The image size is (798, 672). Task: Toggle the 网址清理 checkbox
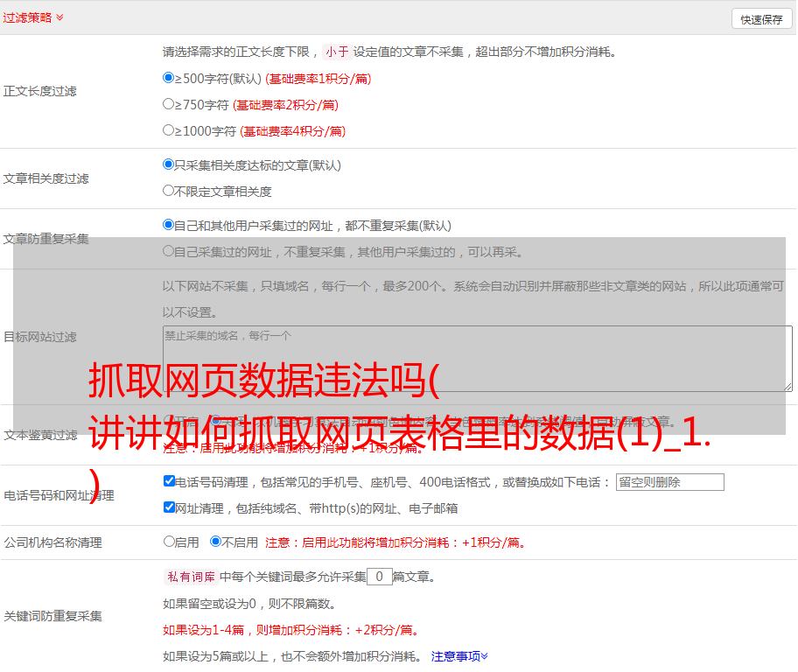(x=170, y=507)
